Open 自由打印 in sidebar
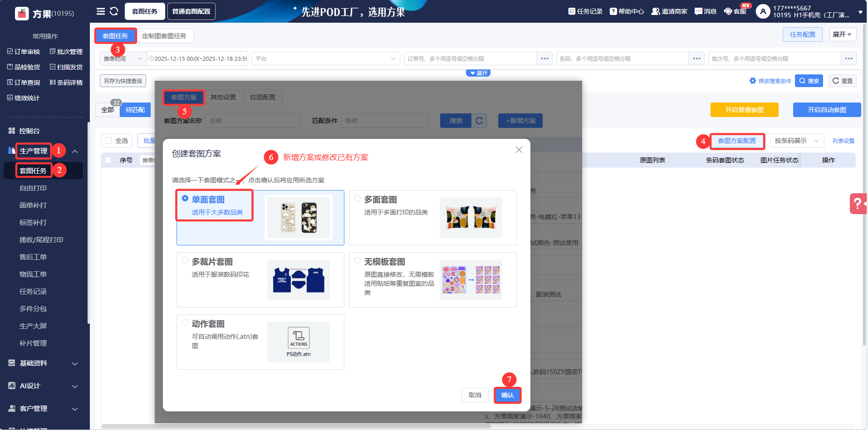Screen dimensions: 868x430 (x=33, y=188)
